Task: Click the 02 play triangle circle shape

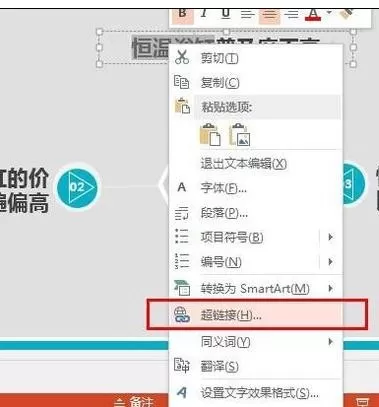Action: (x=77, y=186)
